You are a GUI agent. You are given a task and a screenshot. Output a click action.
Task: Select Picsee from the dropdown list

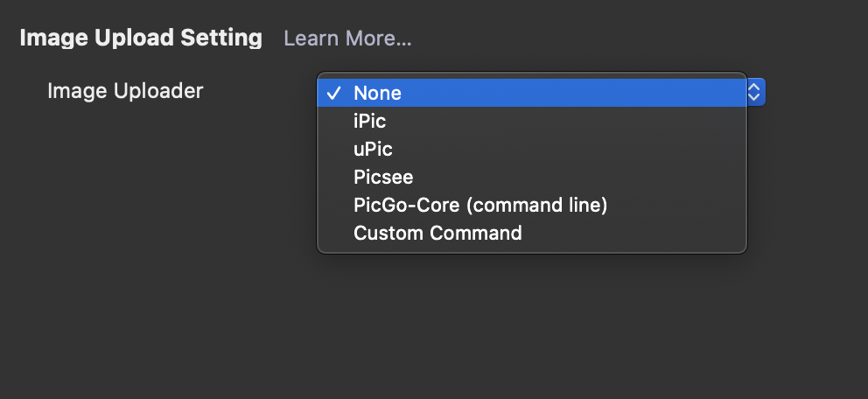(382, 177)
